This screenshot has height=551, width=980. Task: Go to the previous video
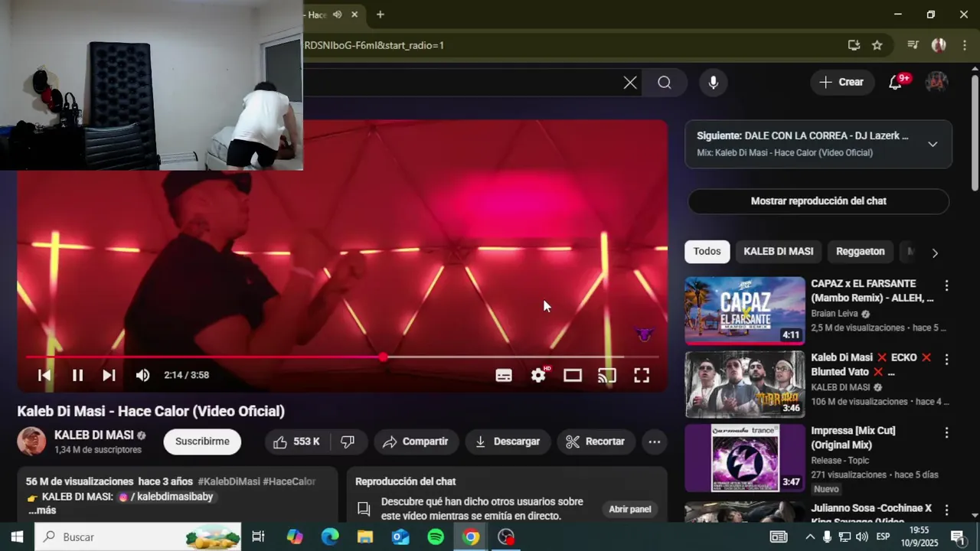44,375
